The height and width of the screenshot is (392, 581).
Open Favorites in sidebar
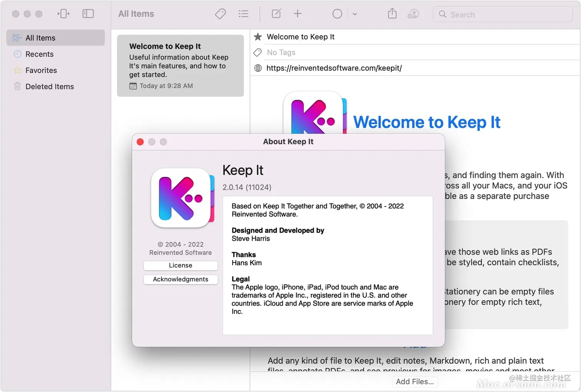click(56, 70)
